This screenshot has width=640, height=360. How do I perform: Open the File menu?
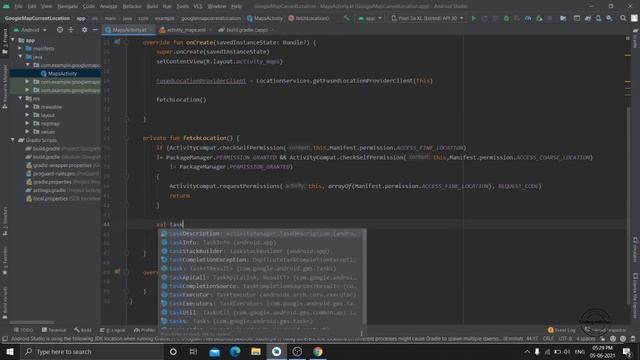coord(18,6)
